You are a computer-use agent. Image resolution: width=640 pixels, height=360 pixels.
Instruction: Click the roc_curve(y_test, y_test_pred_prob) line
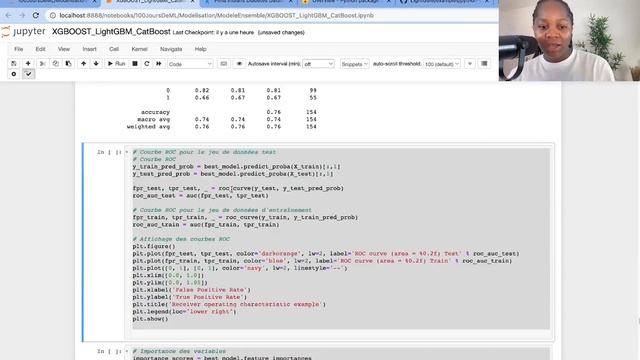(x=238, y=189)
